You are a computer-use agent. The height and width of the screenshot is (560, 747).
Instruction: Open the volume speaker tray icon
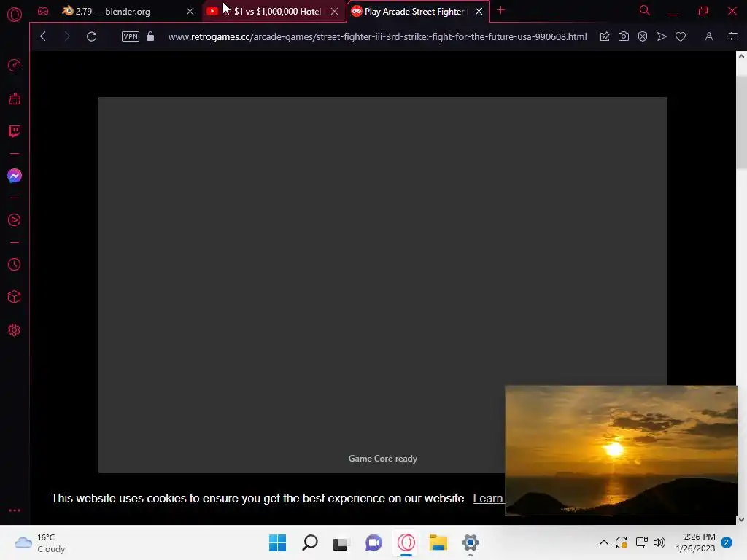pos(659,542)
